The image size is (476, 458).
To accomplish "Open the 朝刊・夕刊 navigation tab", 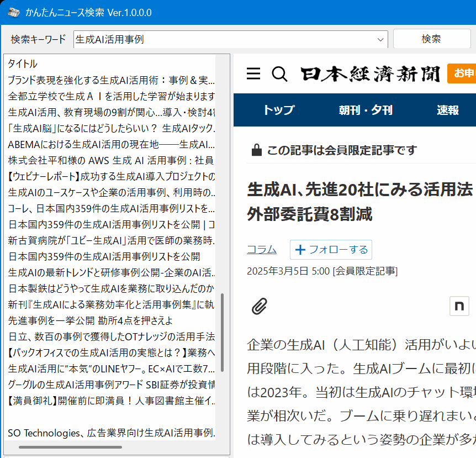I will [366, 110].
